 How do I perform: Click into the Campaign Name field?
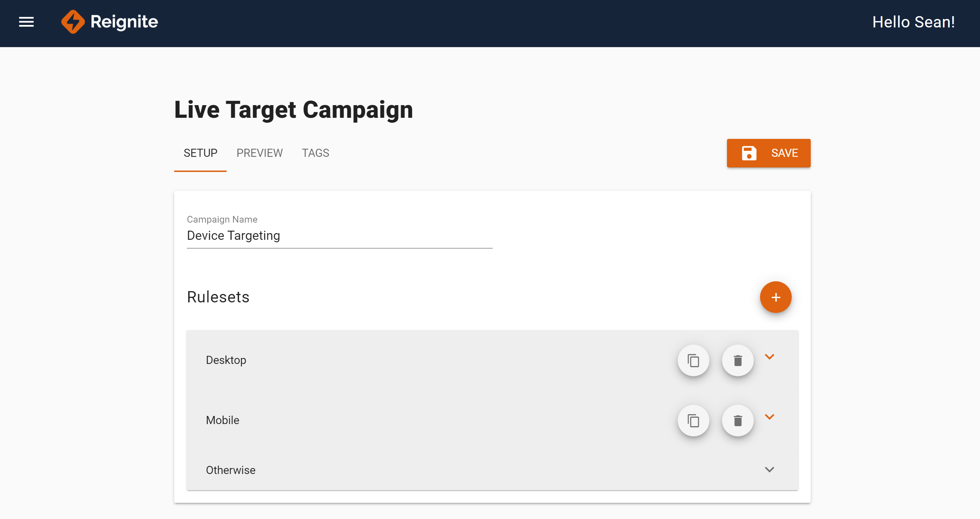(339, 236)
